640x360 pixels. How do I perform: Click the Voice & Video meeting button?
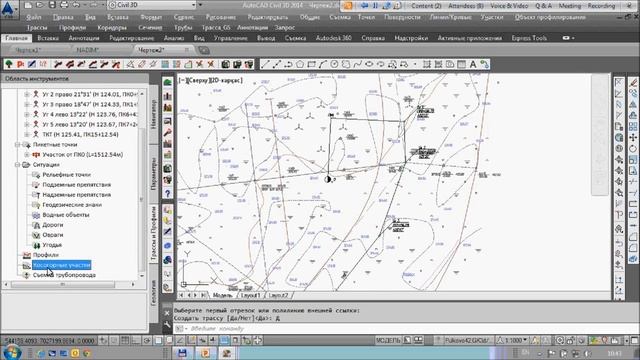[x=509, y=6]
